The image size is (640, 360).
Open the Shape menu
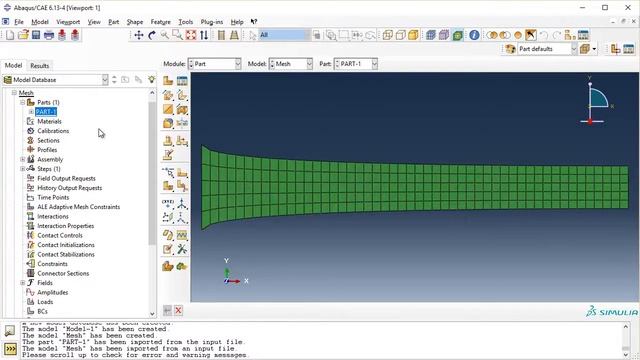[135, 22]
